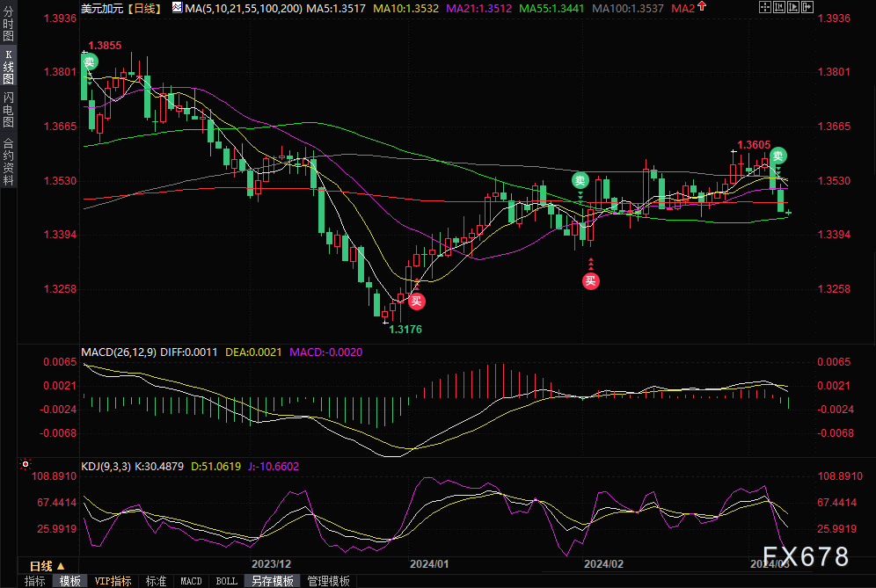This screenshot has width=876, height=588.
Task: Click the 管理模板 button
Action: (x=328, y=581)
